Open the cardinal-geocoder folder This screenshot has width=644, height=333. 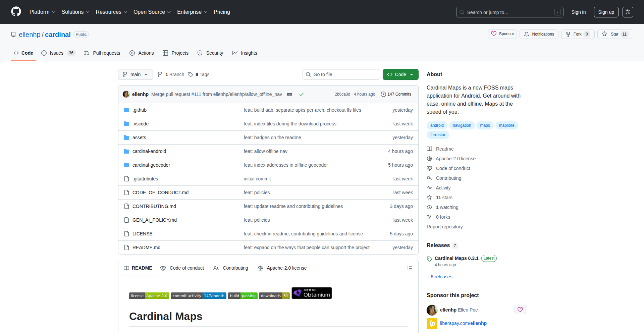click(x=151, y=165)
